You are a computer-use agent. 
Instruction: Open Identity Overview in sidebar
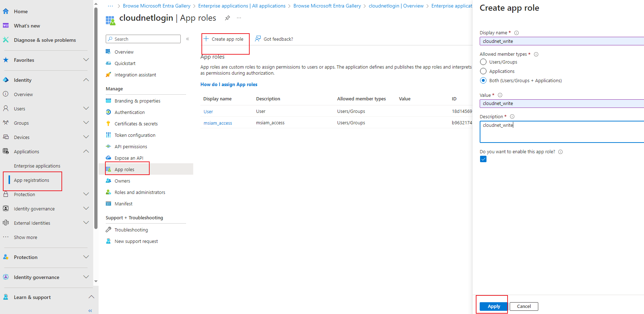(x=23, y=94)
